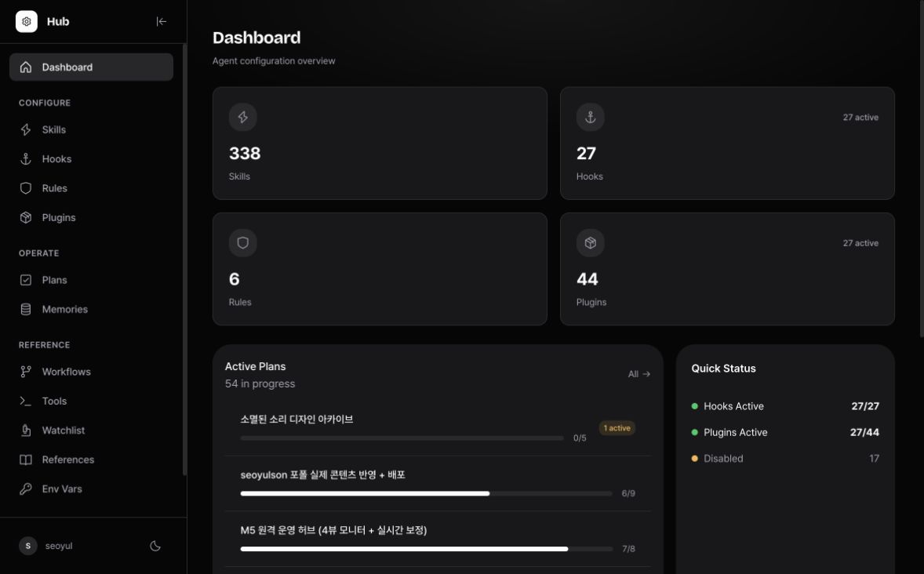The image size is (924, 574).
Task: Click the All link in Active Plans
Action: pyautogui.click(x=638, y=373)
